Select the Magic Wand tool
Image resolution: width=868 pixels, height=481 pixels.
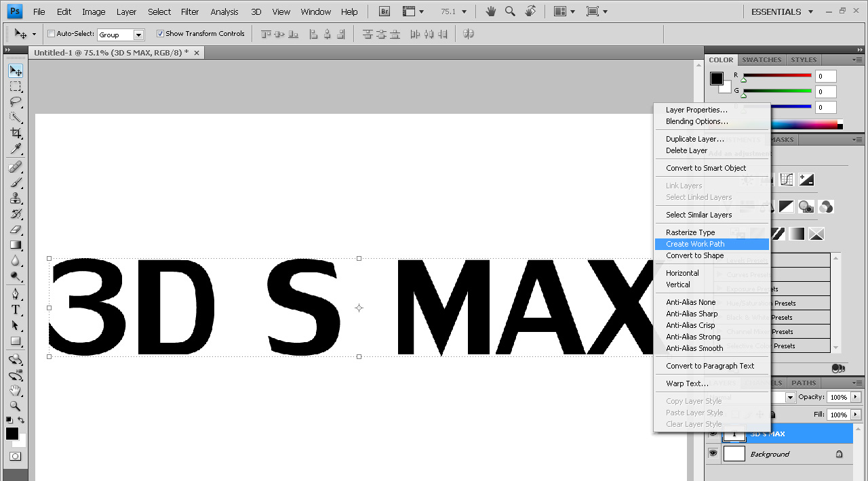16,118
